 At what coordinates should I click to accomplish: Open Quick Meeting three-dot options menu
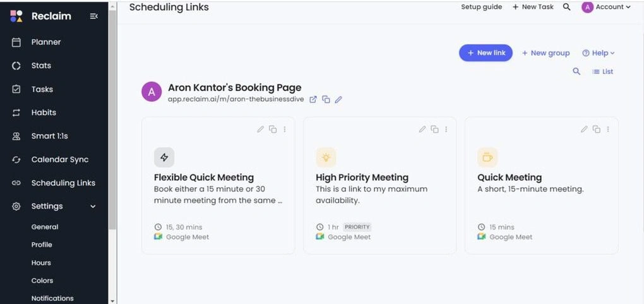click(x=608, y=129)
